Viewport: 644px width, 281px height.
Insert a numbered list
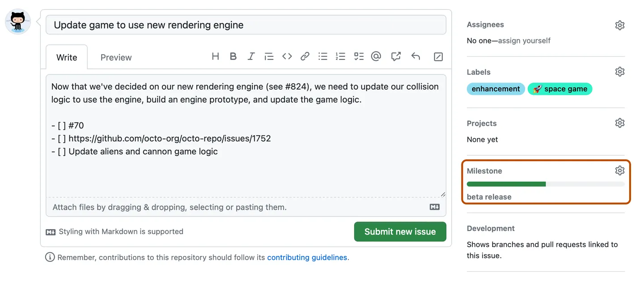click(x=341, y=56)
